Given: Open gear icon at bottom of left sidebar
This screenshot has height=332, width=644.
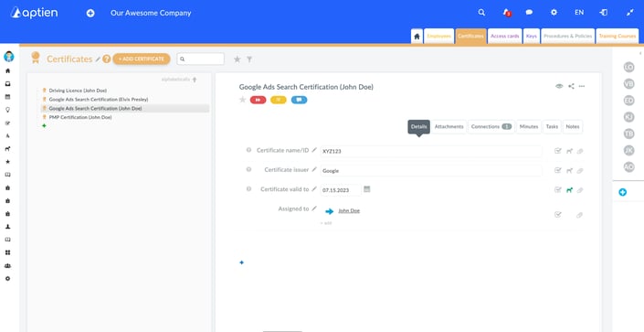Looking at the screenshot, I should 7,279.
